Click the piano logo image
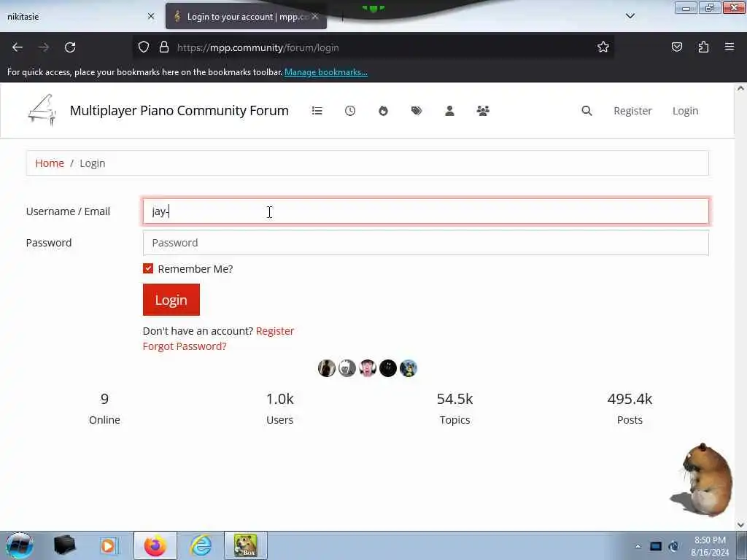 click(x=42, y=110)
